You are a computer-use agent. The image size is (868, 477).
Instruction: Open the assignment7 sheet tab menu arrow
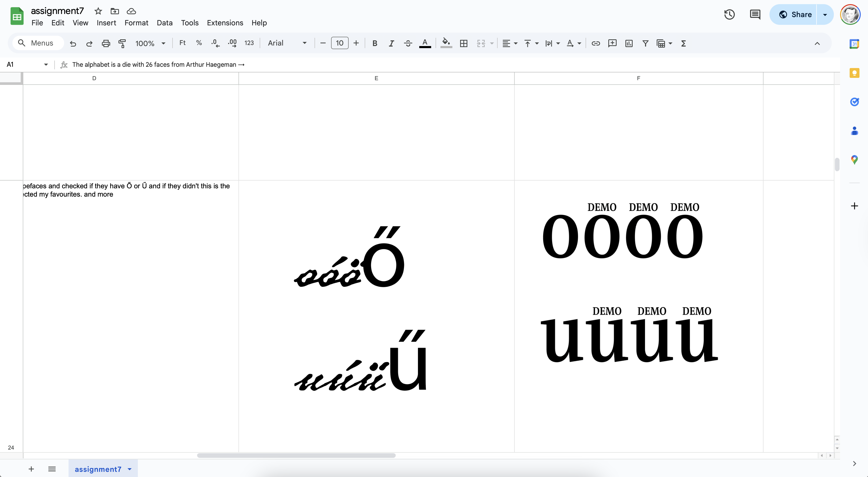[130, 469]
